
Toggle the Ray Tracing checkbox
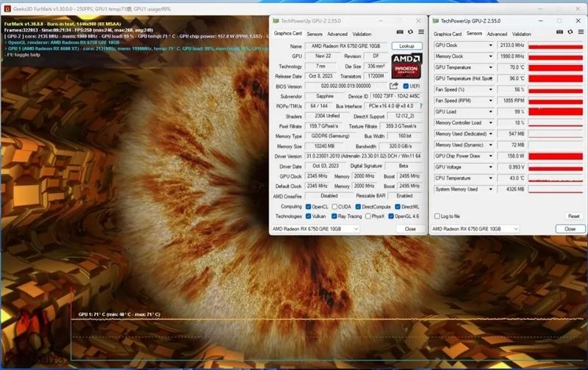(x=334, y=216)
